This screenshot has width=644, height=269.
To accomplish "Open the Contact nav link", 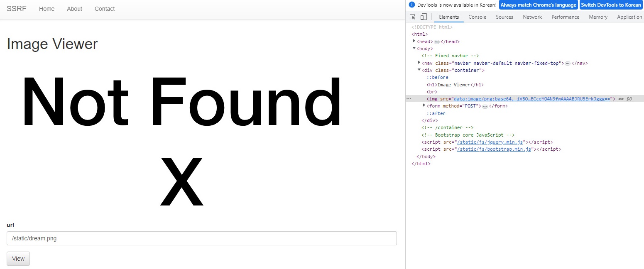I will [105, 9].
